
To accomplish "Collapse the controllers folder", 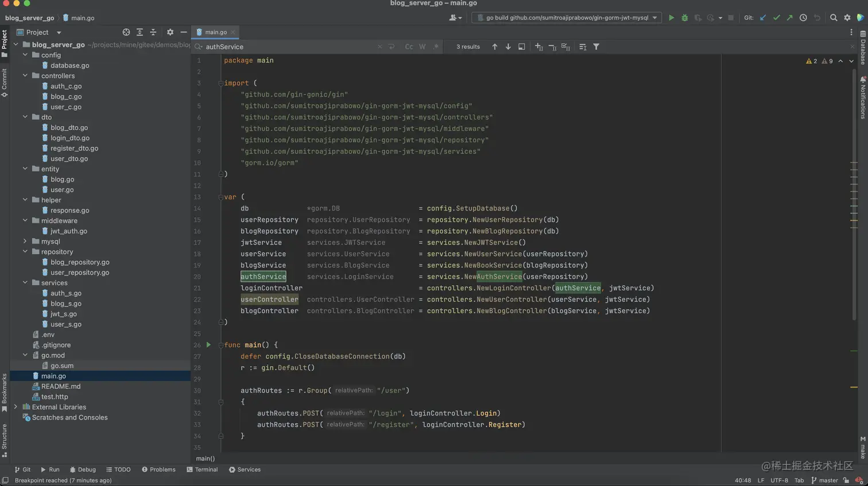I will (x=25, y=76).
